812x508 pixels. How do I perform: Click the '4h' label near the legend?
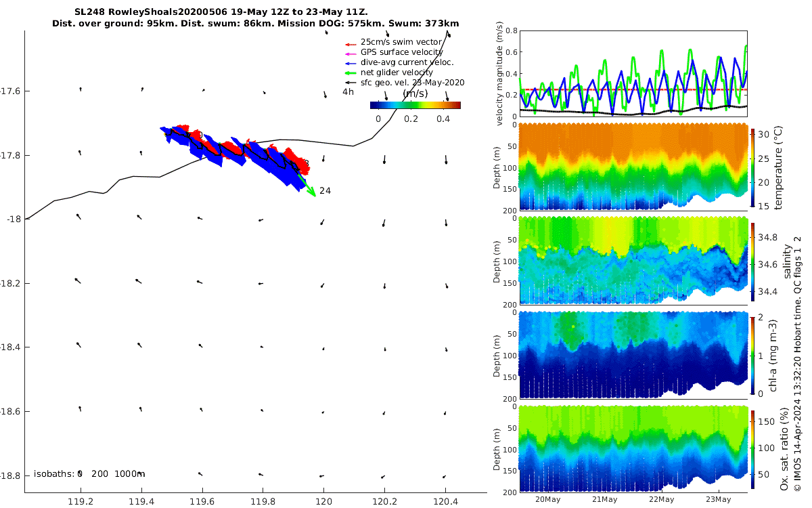[x=348, y=91]
